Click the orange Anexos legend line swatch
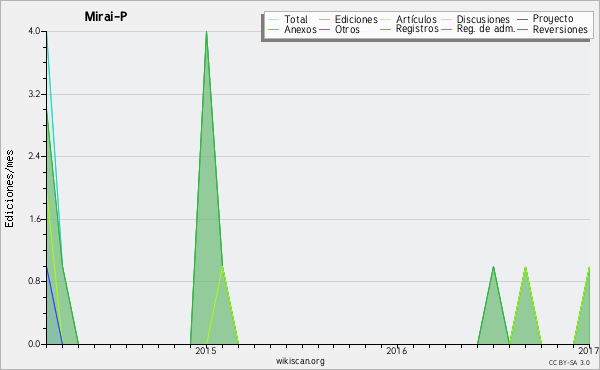600x370 pixels. point(274,29)
